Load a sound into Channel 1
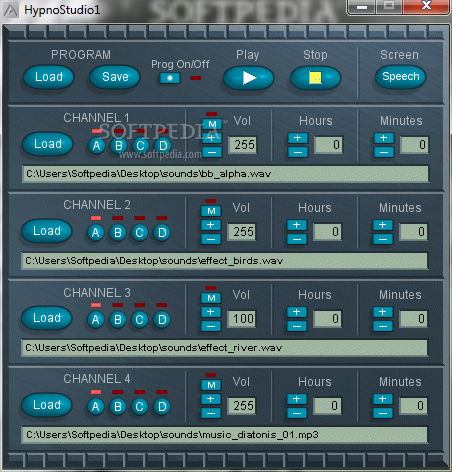452x472 pixels. point(48,144)
